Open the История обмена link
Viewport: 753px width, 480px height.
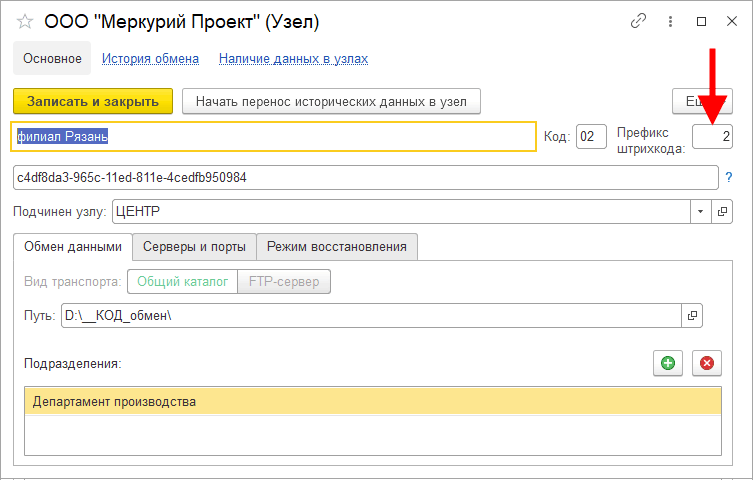(x=150, y=59)
